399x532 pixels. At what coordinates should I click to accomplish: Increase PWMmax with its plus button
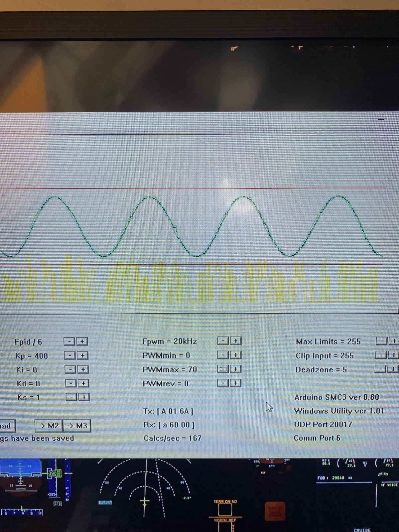point(236,369)
